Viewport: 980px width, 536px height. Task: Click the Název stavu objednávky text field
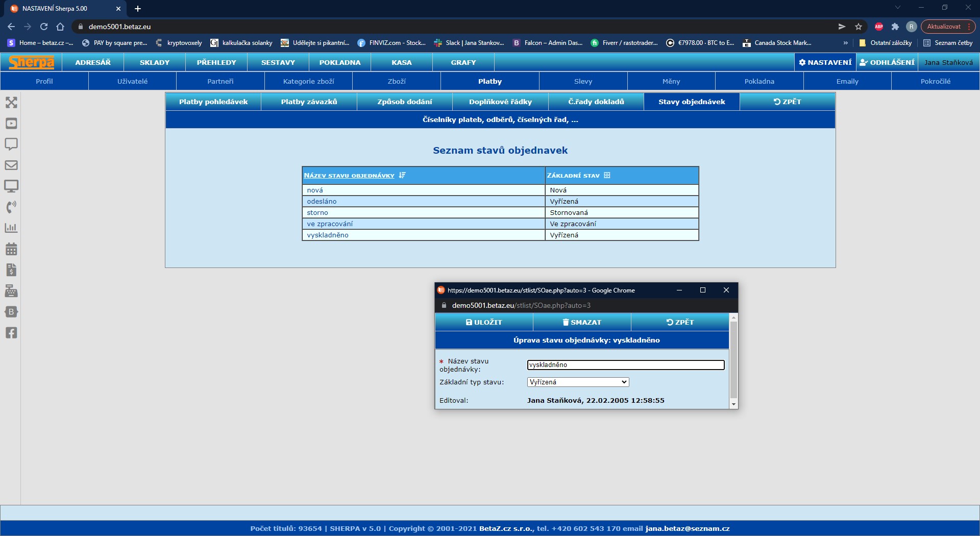point(625,365)
